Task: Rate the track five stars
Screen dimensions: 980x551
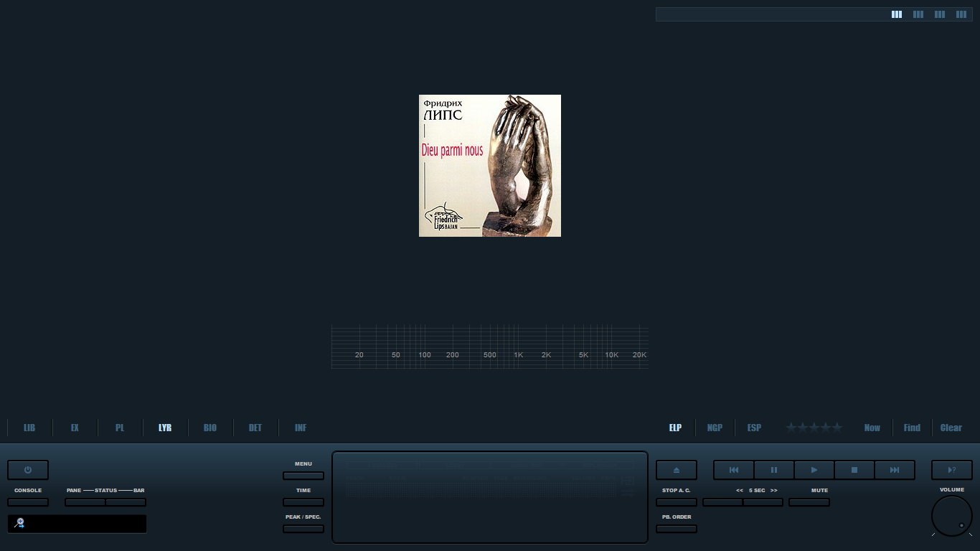Action: 837,428
